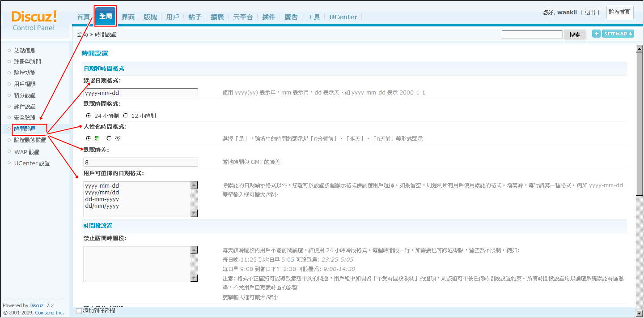The image size is (644, 318).
Task: Open the 工具 tab
Action: point(314,17)
